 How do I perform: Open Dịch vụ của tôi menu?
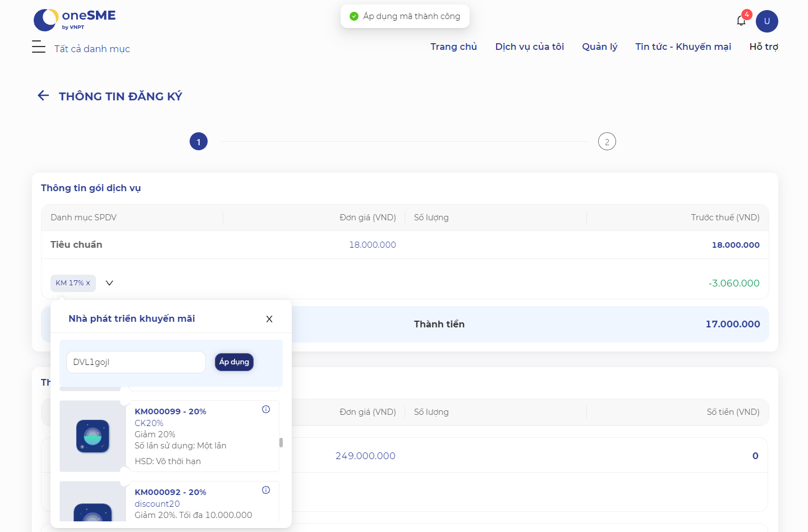(530, 47)
